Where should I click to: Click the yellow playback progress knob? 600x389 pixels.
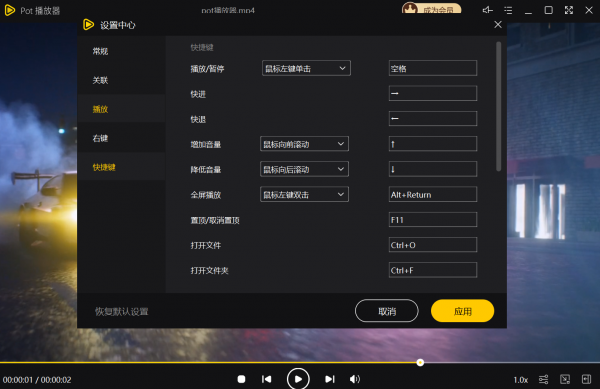tap(420, 362)
